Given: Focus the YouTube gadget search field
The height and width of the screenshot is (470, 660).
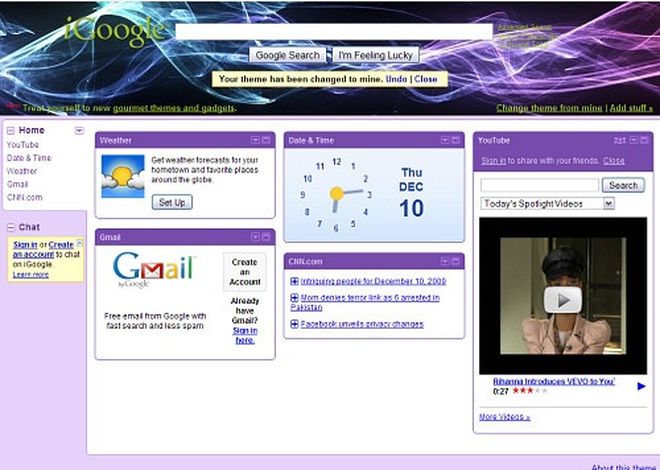Looking at the screenshot, I should (540, 185).
